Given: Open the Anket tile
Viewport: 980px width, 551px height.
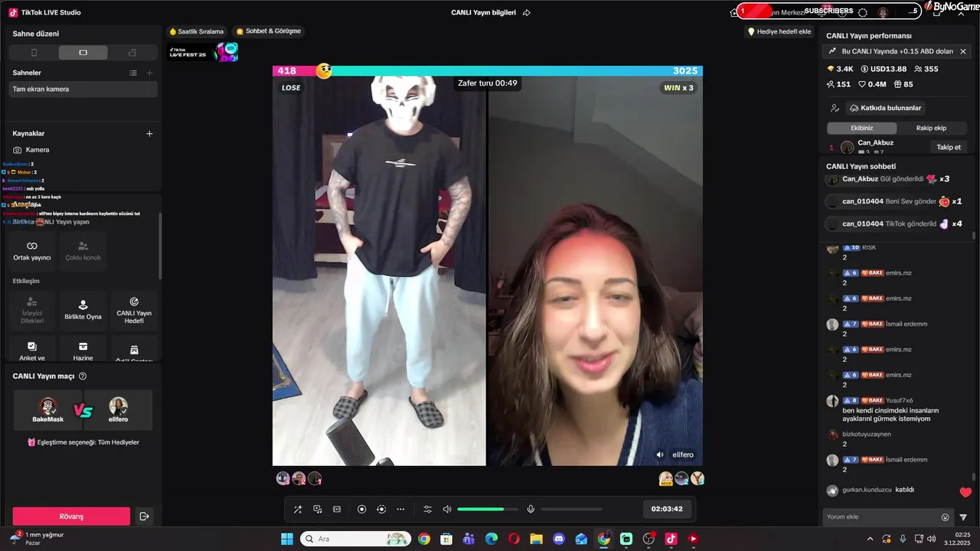Looking at the screenshot, I should click(x=32, y=349).
